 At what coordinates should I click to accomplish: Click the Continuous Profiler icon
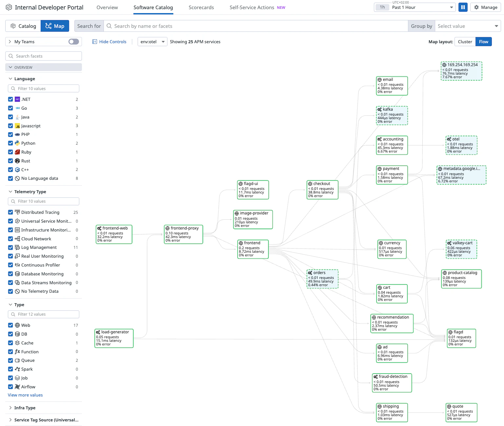18,265
